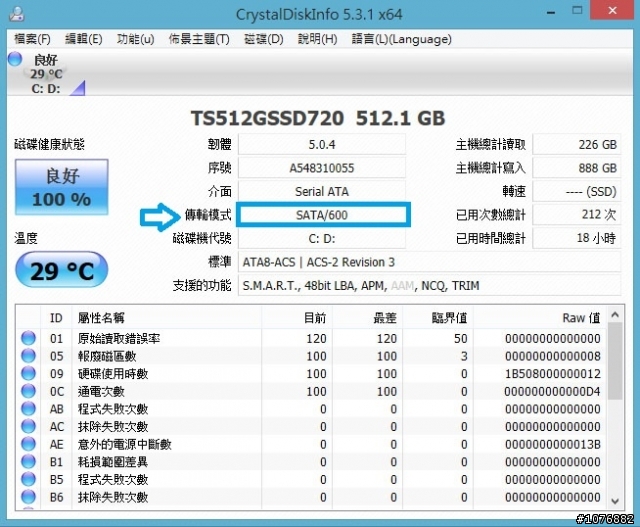The width and height of the screenshot is (640, 527).
Task: Select the 原始讀取錯誤率 attribute name
Action: click(x=119, y=338)
